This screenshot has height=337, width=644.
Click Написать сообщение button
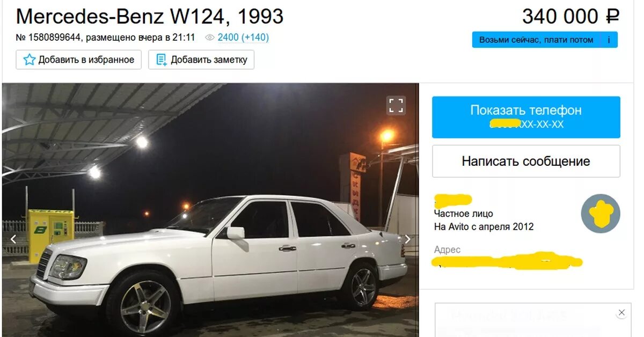click(x=526, y=161)
